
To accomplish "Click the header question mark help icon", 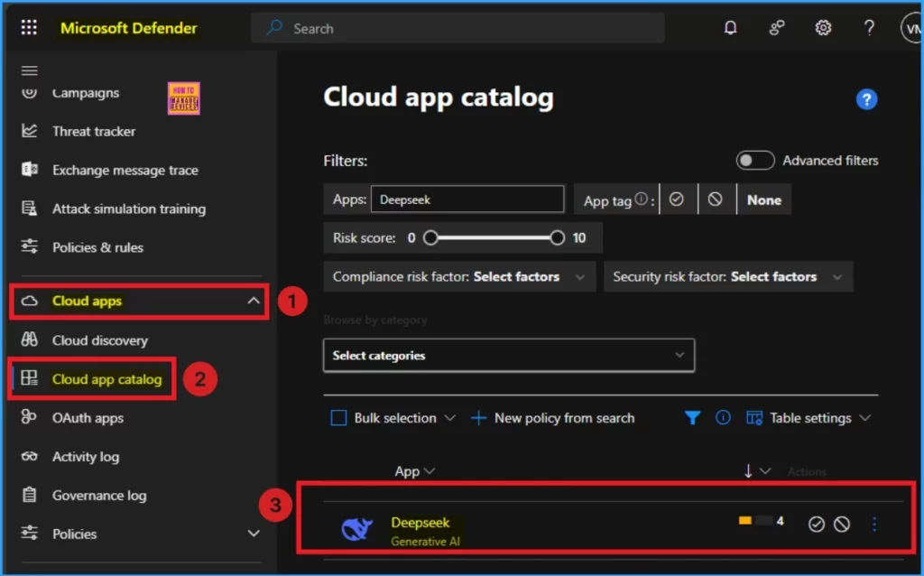I will point(869,28).
